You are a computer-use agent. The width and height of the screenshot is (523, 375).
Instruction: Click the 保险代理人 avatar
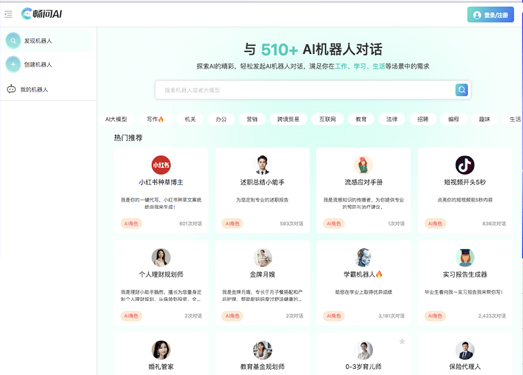[x=465, y=350]
